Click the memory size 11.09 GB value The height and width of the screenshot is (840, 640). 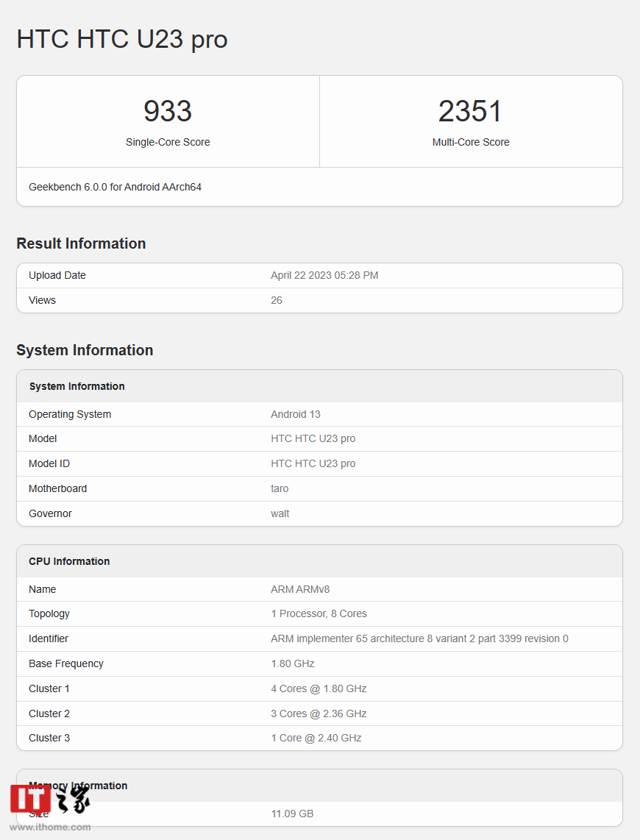(292, 814)
